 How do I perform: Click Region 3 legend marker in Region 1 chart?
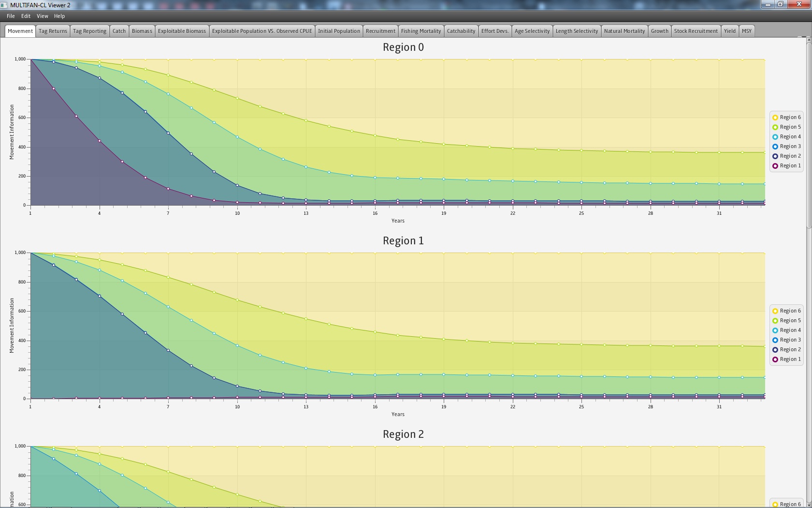[775, 340]
